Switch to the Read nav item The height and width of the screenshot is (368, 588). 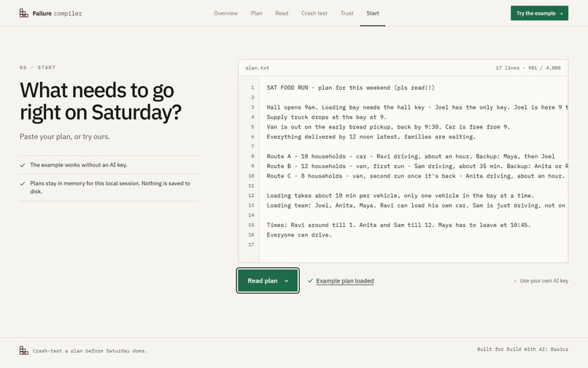tap(282, 13)
